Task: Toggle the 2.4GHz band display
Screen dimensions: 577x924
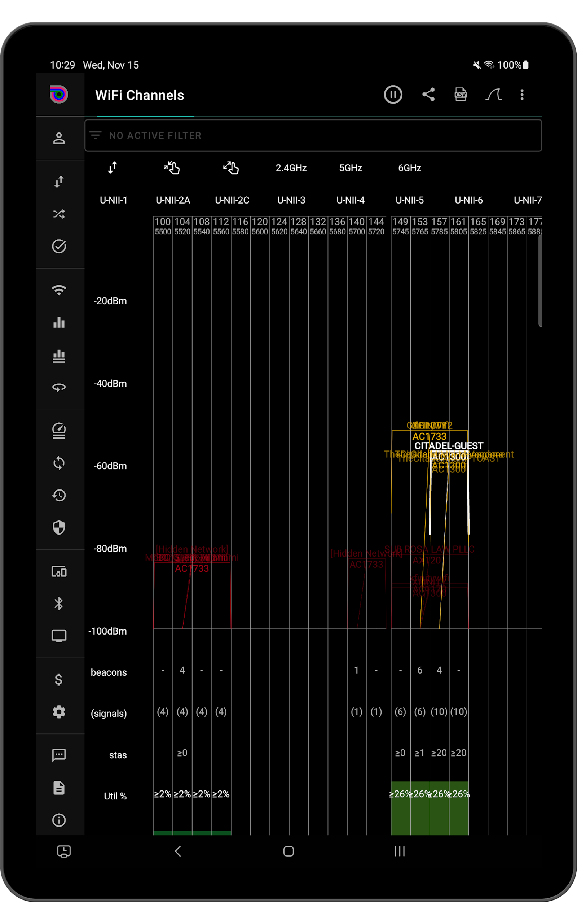Action: click(x=291, y=168)
